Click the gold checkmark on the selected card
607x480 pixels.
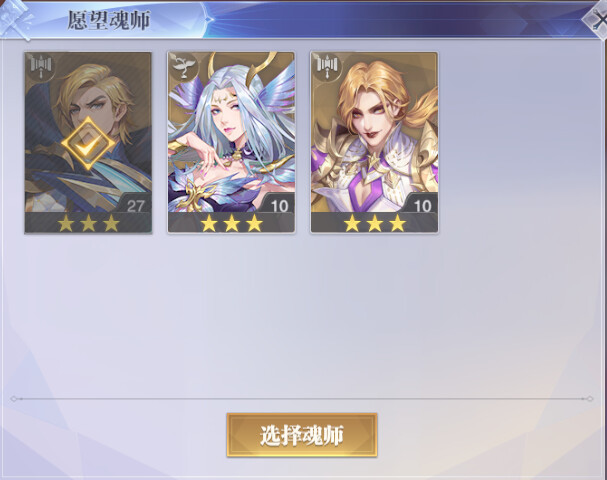pos(88,144)
